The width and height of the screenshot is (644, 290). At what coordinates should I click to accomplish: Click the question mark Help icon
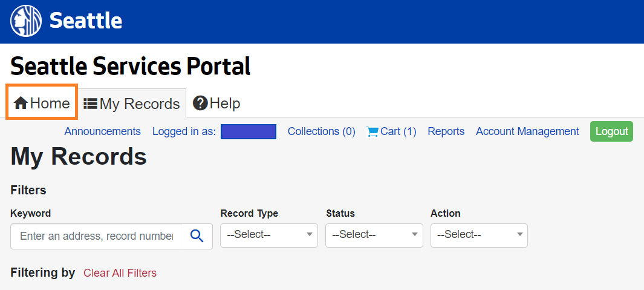[x=200, y=104]
